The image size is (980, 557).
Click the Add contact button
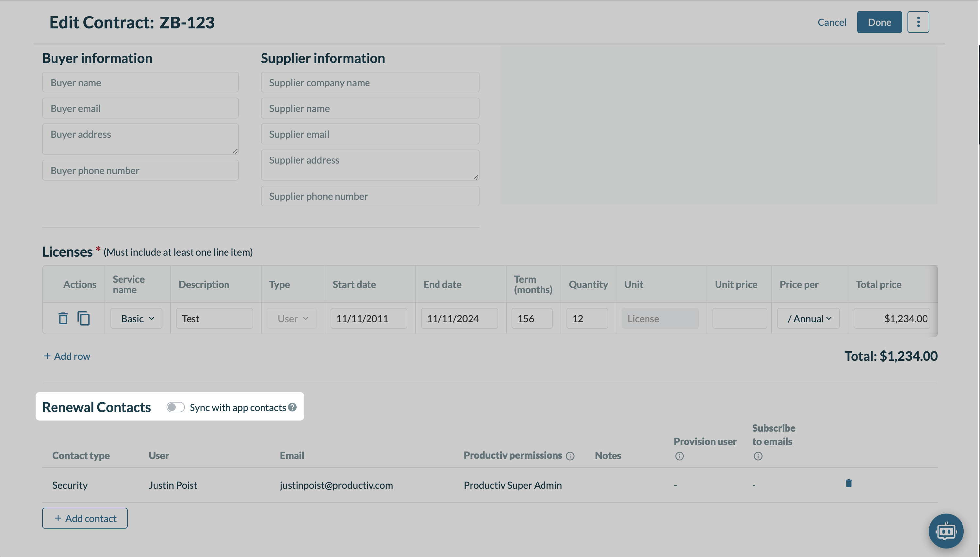tap(85, 518)
